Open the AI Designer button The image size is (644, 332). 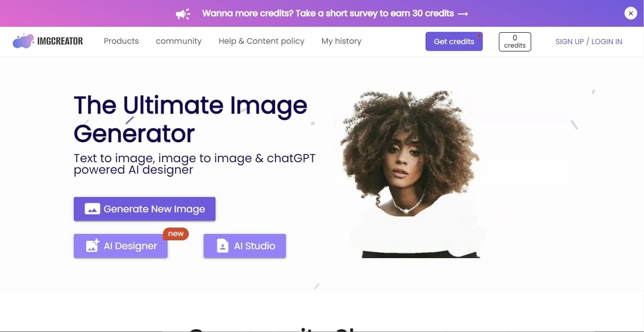tap(121, 246)
